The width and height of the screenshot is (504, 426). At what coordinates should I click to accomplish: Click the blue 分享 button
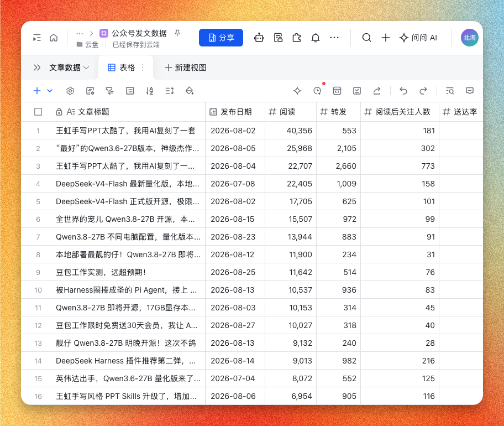tap(221, 38)
